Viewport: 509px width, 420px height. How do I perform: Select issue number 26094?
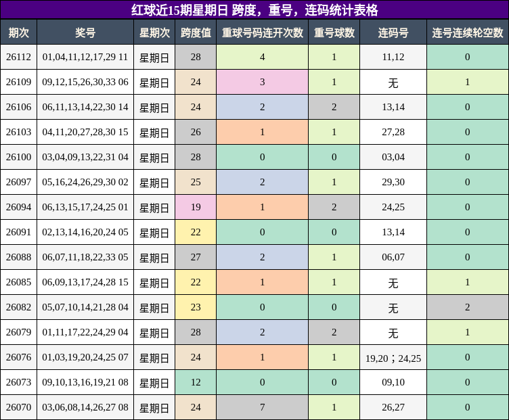(x=18, y=207)
